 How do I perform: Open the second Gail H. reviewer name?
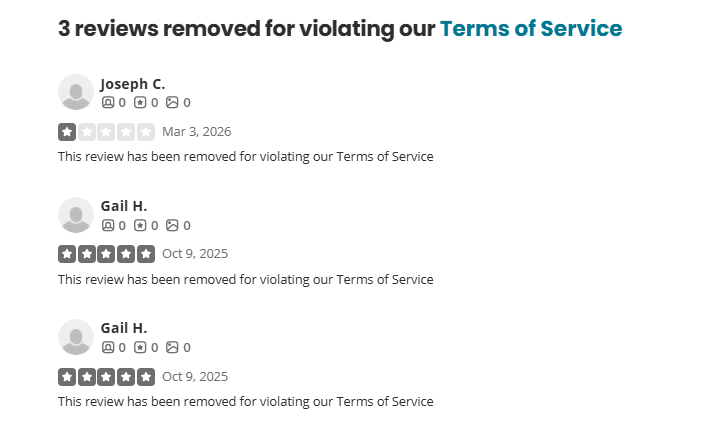click(x=124, y=328)
